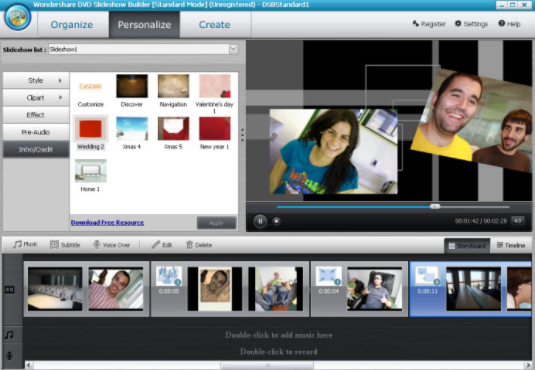Click the storyboard horizontal scrollbar thumb
This screenshot has height=370, width=535.
tap(268, 365)
